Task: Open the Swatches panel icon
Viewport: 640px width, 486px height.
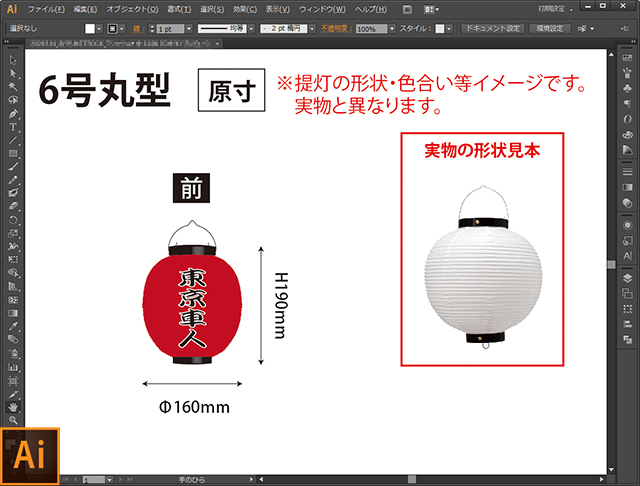Action: (627, 58)
